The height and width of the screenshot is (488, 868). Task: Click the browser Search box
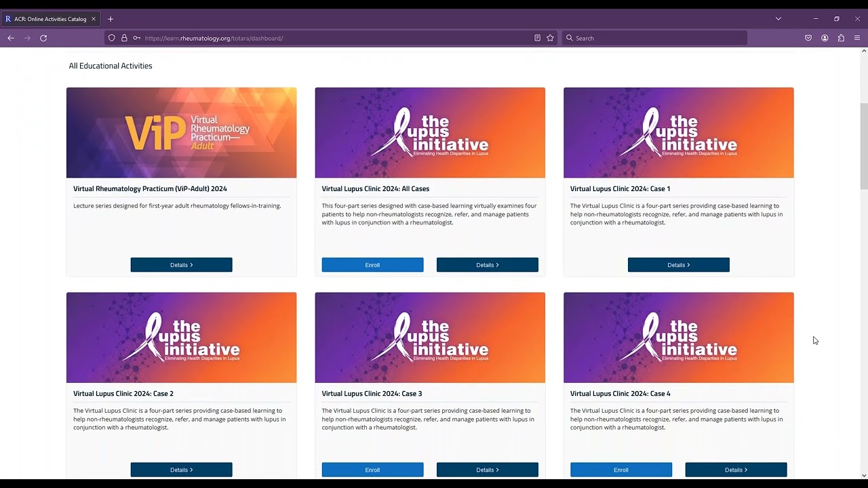tap(654, 38)
